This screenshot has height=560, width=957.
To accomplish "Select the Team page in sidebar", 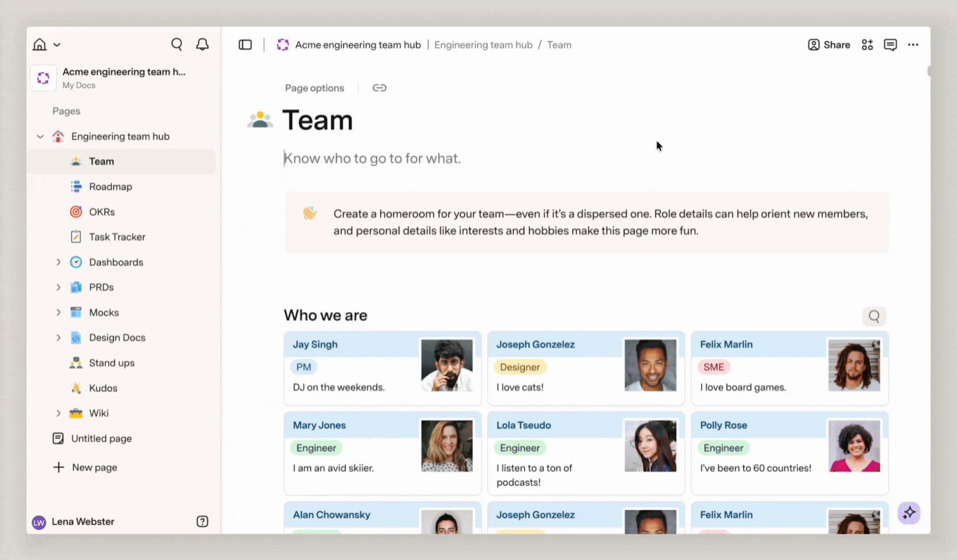I will point(121,161).
